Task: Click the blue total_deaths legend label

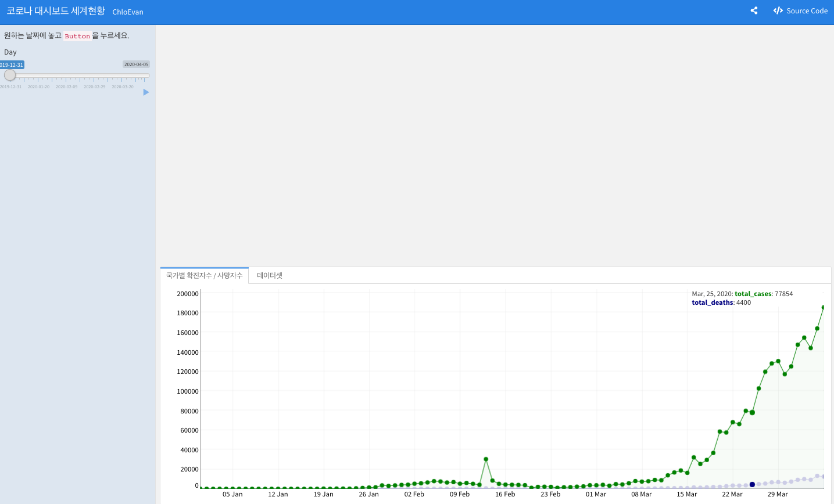Action: (712, 303)
